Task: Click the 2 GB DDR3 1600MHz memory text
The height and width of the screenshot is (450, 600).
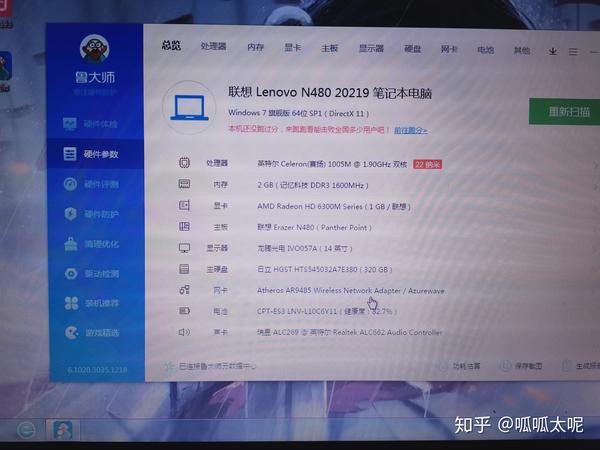Action: click(x=313, y=185)
